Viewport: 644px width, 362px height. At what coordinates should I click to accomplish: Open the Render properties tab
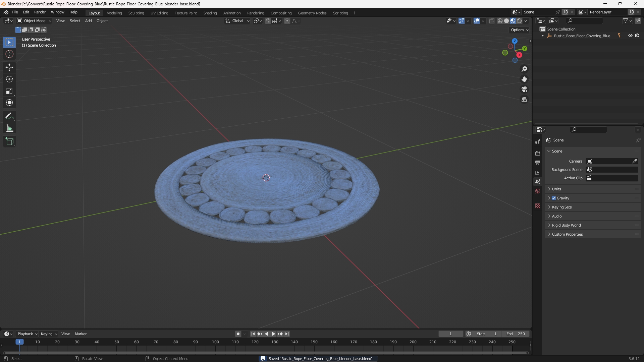(x=538, y=153)
